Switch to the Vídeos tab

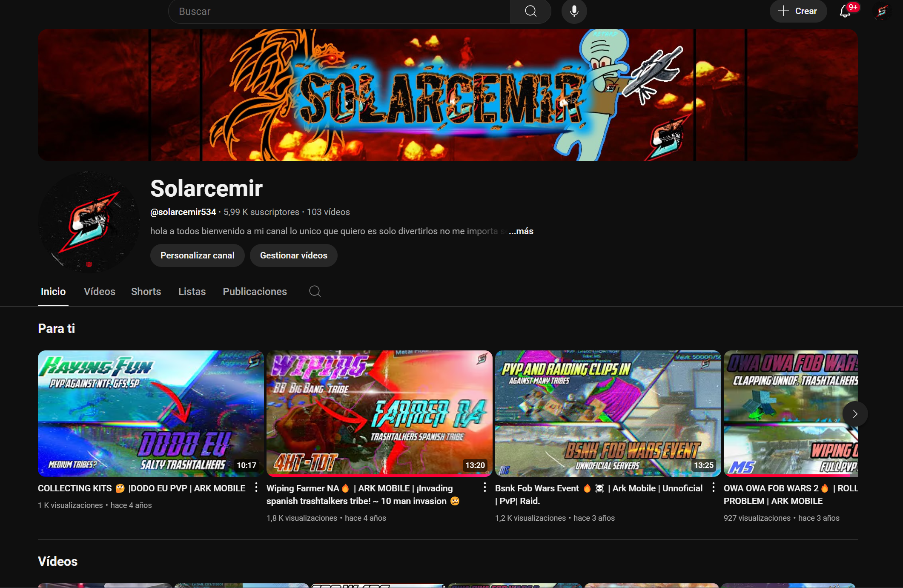100,292
